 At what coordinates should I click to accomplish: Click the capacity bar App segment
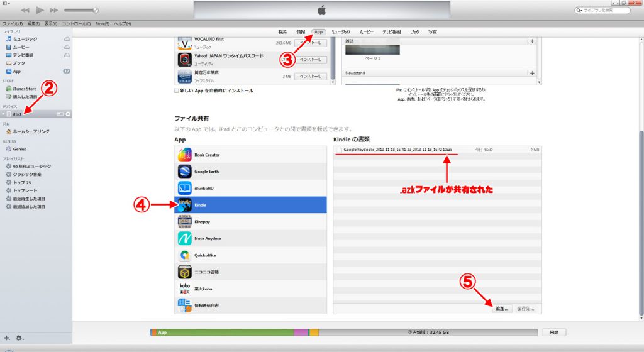[x=225, y=333]
